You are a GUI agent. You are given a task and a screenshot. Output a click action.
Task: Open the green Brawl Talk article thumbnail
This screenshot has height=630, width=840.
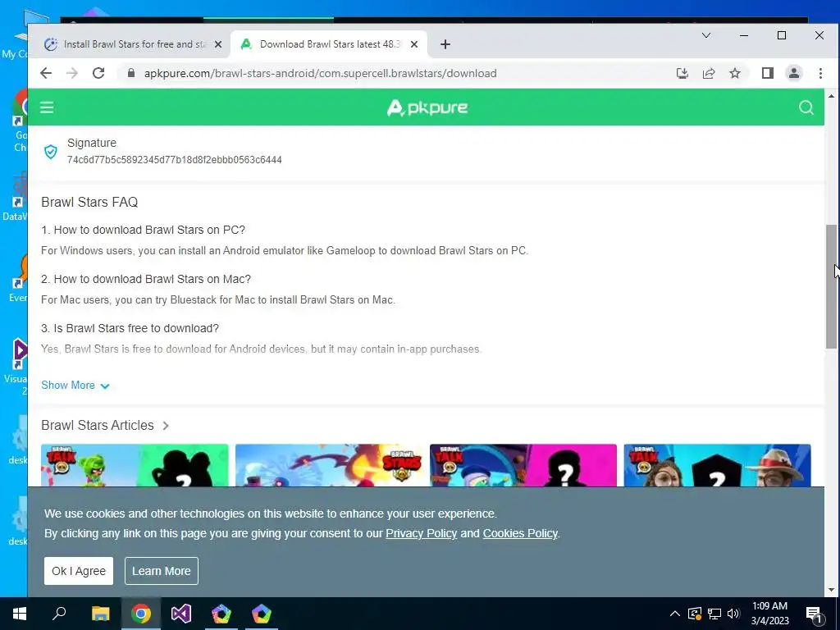pyautogui.click(x=135, y=465)
